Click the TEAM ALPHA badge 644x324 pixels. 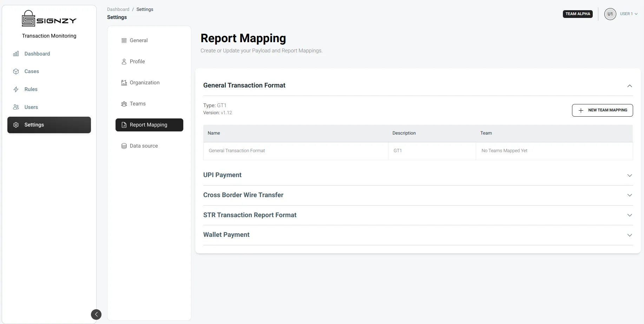click(x=578, y=14)
